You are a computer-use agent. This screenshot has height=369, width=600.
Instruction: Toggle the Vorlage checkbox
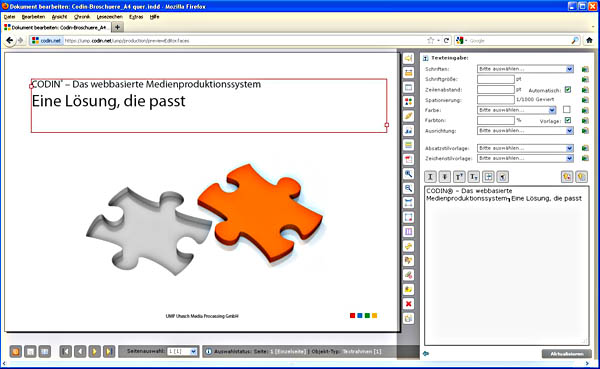(x=568, y=120)
